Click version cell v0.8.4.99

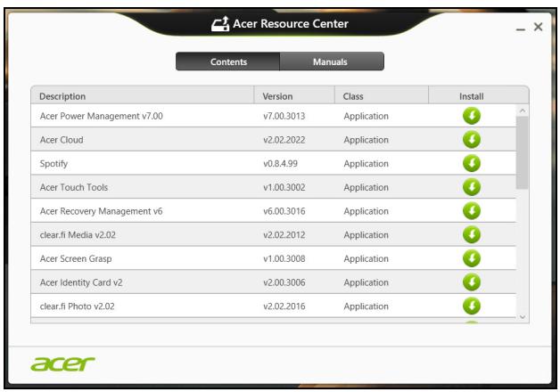tap(280, 164)
